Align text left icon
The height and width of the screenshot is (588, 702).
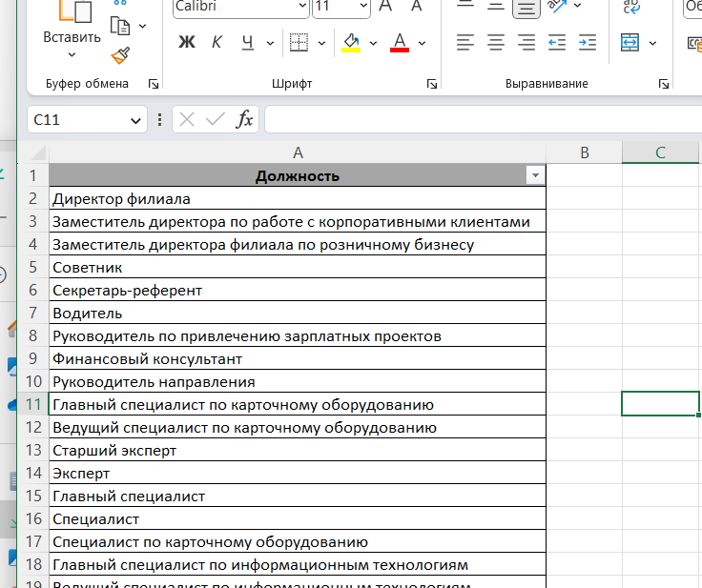(x=465, y=43)
